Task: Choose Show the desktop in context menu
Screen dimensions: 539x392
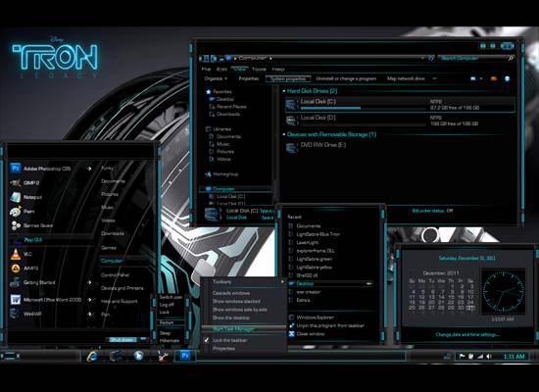Action: [x=231, y=318]
